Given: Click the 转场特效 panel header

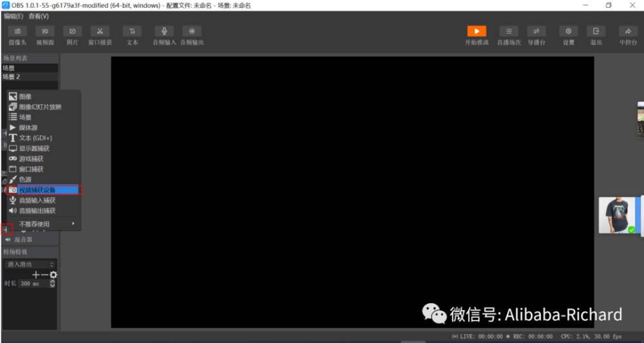Looking at the screenshot, I should [30, 252].
